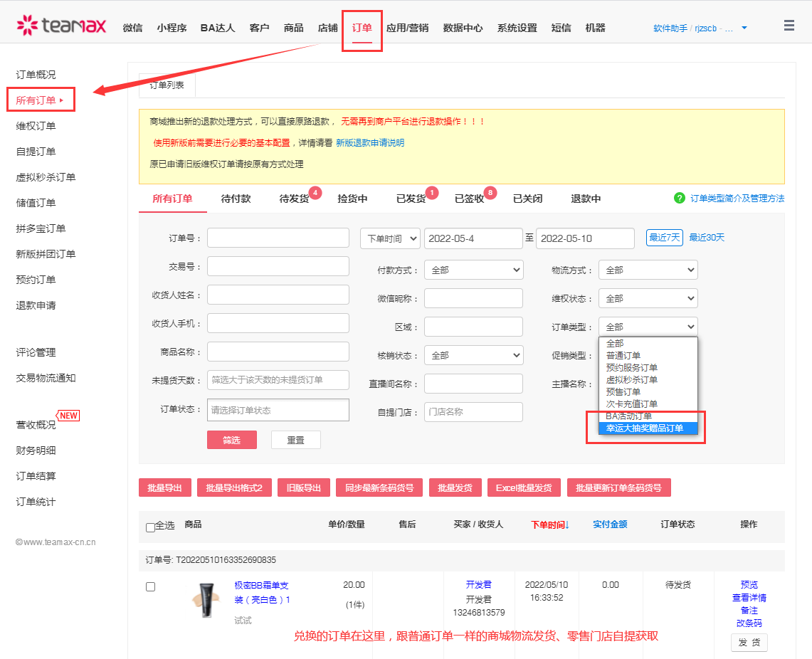812x659 pixels.
Task: Click inside the 订单号 input field
Action: 278,238
